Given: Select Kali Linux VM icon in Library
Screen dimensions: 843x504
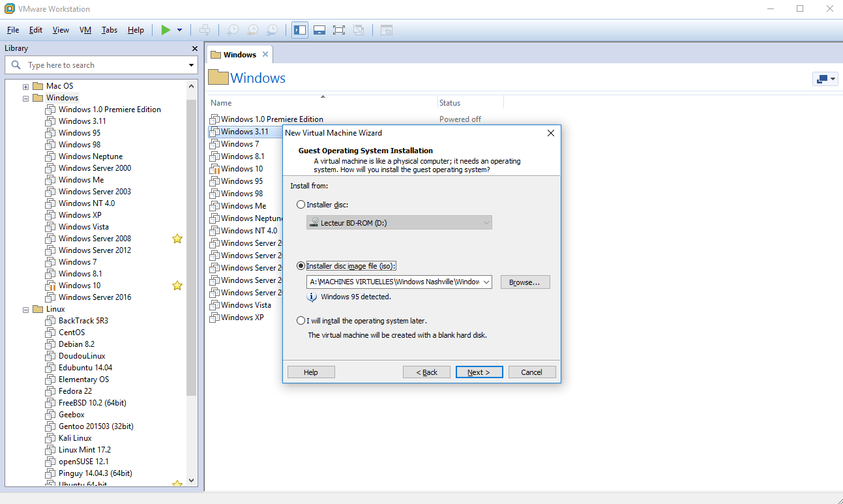Looking at the screenshot, I should click(50, 438).
